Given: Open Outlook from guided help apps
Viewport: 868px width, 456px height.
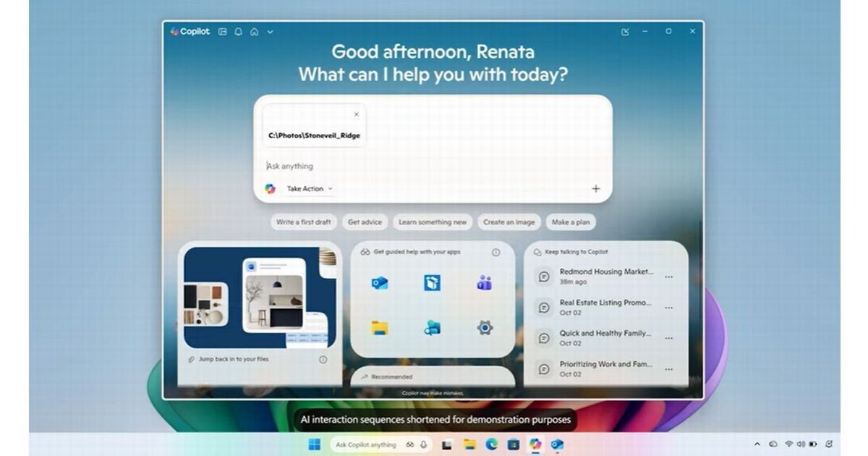Looking at the screenshot, I should pyautogui.click(x=380, y=283).
